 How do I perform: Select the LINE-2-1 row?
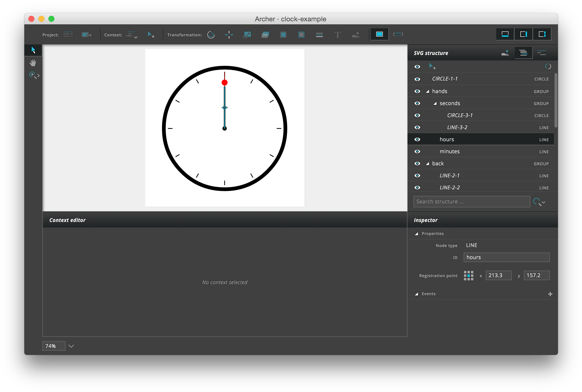[481, 176]
